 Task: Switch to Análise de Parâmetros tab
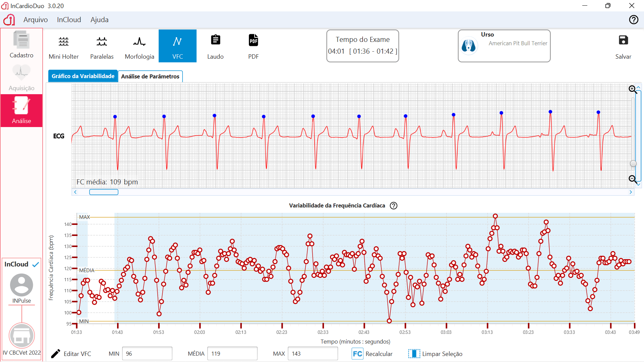(150, 76)
